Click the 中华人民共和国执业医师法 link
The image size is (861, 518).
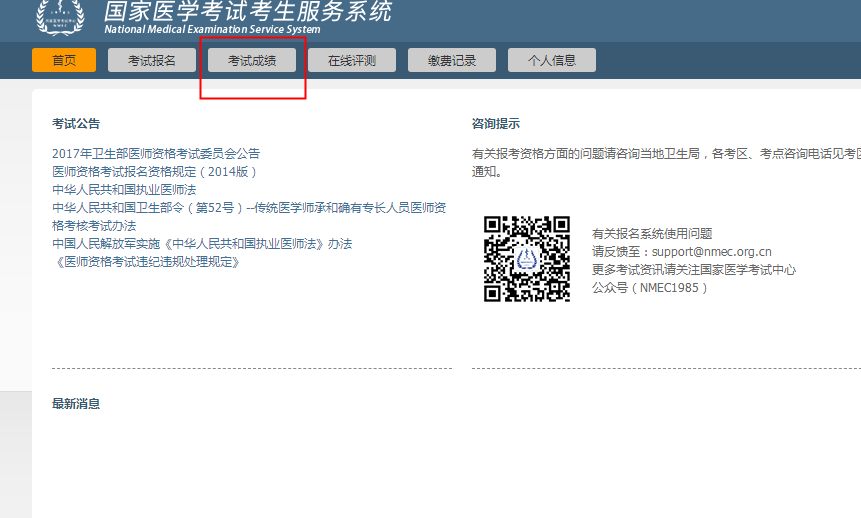(124, 189)
